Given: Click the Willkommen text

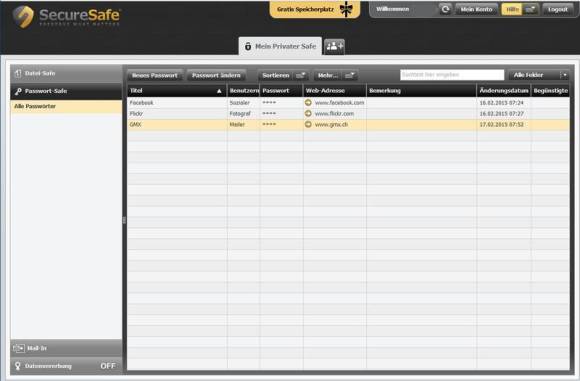Looking at the screenshot, I should tap(392, 9).
